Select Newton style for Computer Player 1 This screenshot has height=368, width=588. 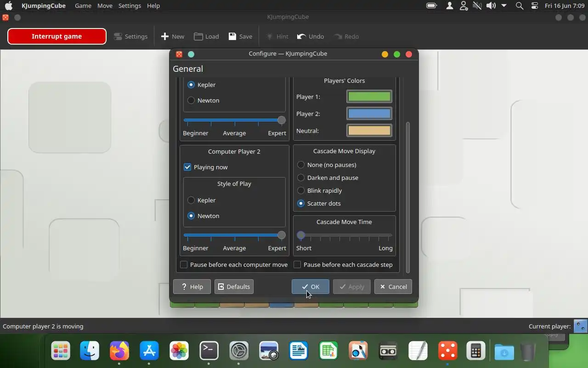pyautogui.click(x=204, y=100)
